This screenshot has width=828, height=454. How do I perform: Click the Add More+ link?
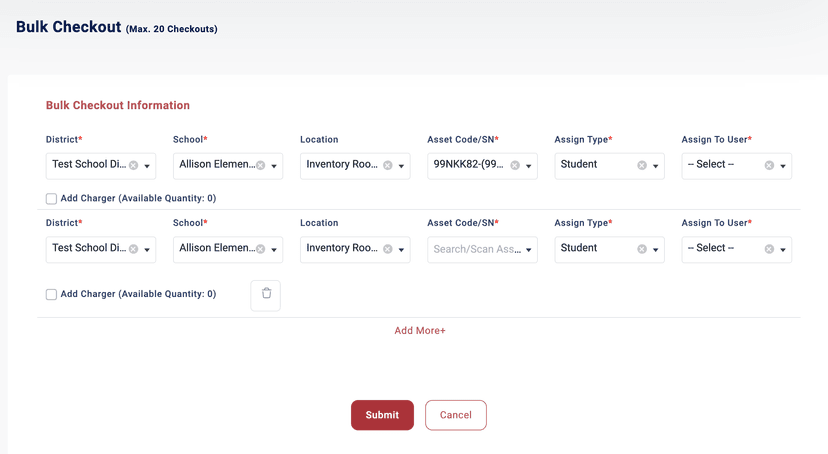coord(420,331)
